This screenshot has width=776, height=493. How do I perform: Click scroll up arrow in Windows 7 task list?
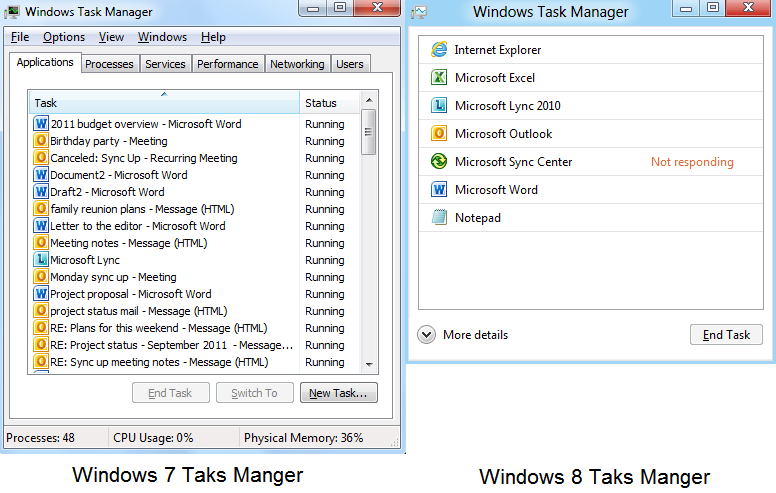(x=369, y=100)
